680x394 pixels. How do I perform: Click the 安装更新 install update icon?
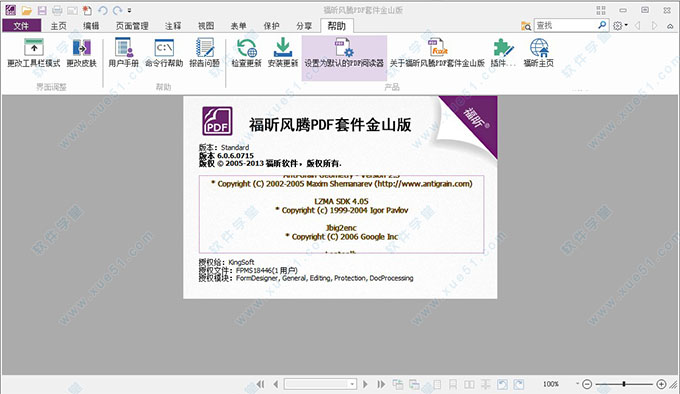coord(283,47)
